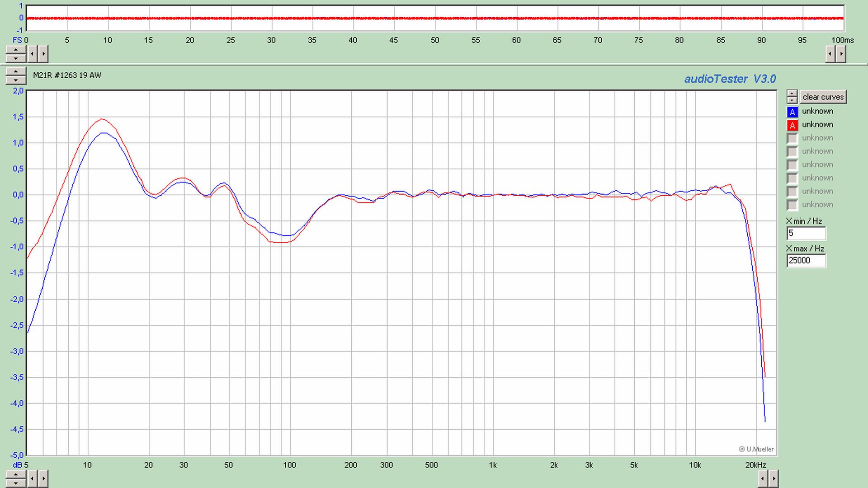This screenshot has width=868, height=488.
Task: Click down arrow beside clear curves button
Action: click(x=792, y=100)
